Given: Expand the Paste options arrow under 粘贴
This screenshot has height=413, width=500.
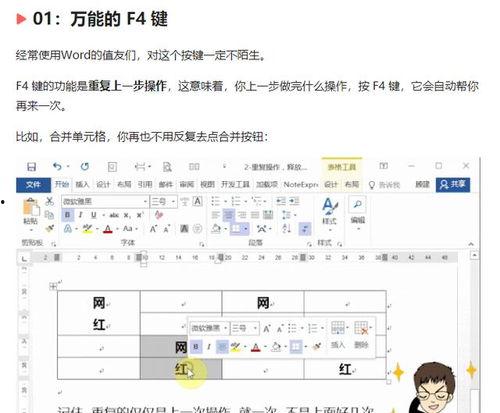Looking at the screenshot, I should tap(31, 230).
